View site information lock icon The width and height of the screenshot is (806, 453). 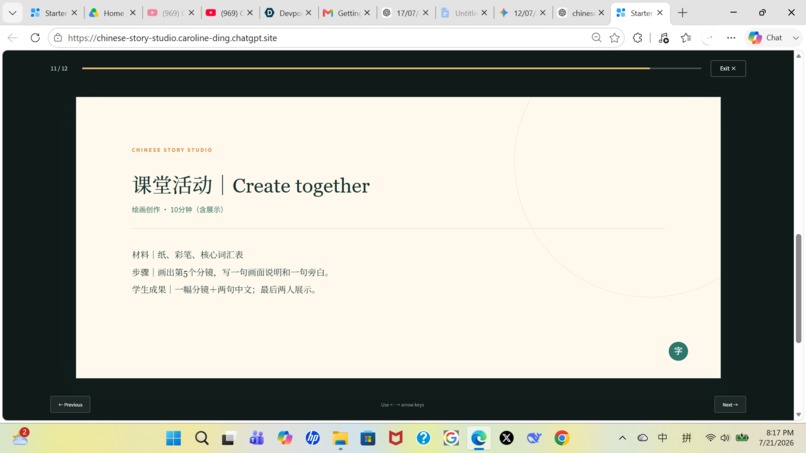pos(58,38)
